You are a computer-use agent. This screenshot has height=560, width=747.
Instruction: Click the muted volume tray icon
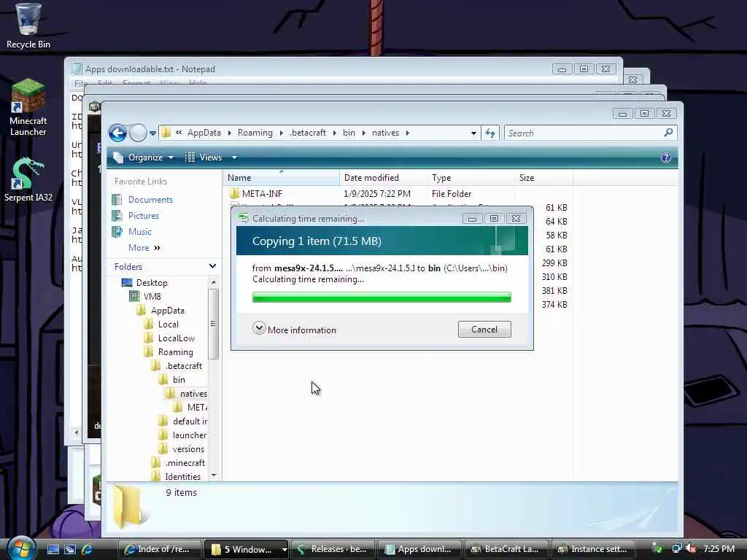coord(690,548)
